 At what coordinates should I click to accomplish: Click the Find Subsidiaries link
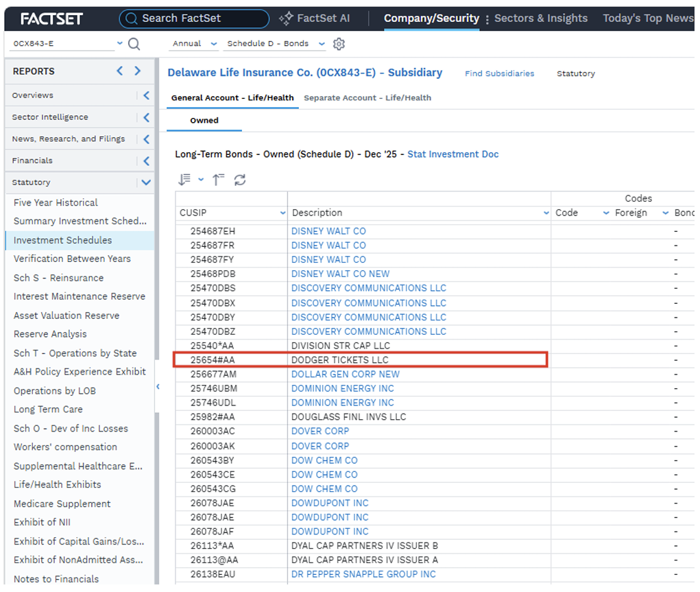pos(499,73)
